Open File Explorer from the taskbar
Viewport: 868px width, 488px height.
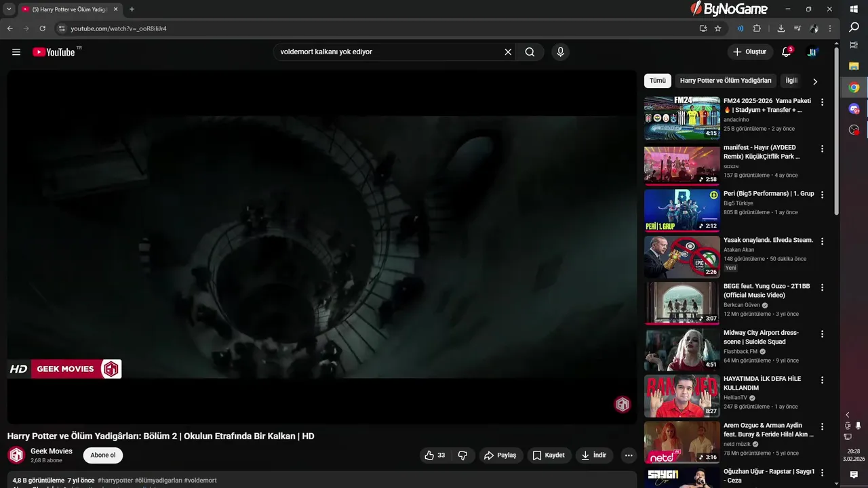tap(854, 66)
